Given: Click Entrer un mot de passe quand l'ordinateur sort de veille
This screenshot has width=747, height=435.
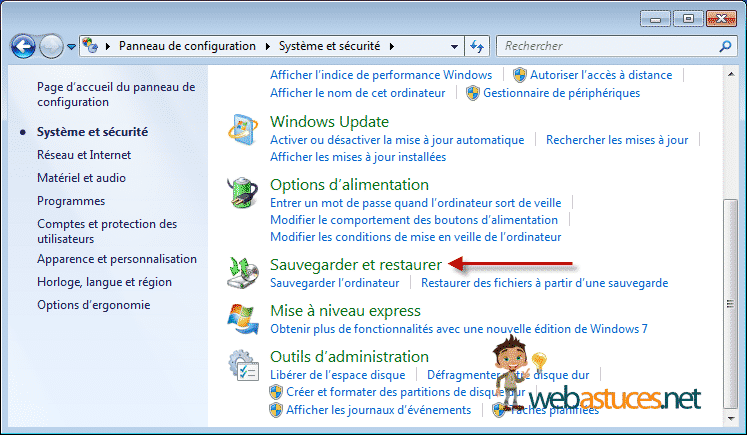Looking at the screenshot, I should tap(415, 203).
